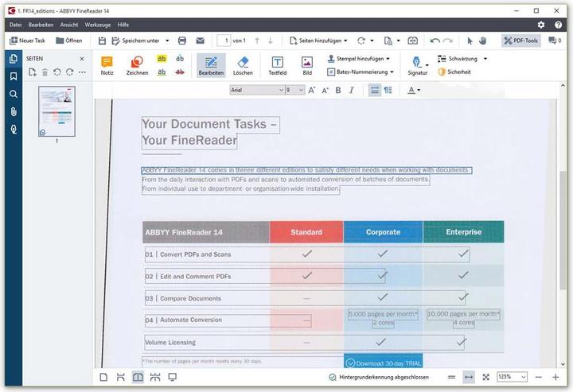Print the document with printer icon
The height and width of the screenshot is (392, 573).
point(182,41)
